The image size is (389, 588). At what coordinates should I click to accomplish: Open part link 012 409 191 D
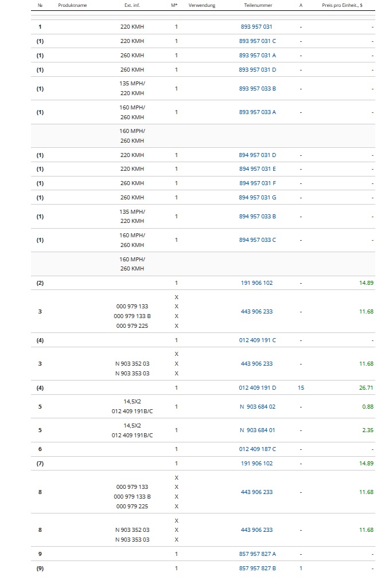click(257, 388)
